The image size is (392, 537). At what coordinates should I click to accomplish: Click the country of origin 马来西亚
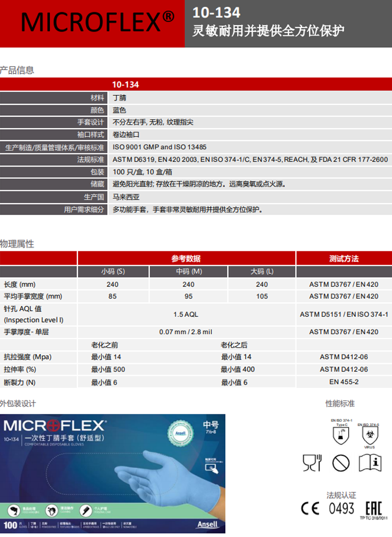(126, 197)
